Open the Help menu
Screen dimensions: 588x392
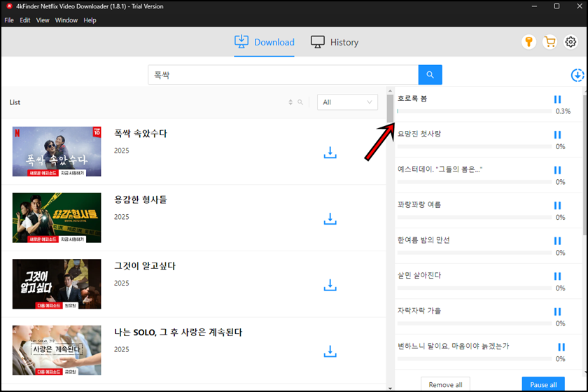90,20
